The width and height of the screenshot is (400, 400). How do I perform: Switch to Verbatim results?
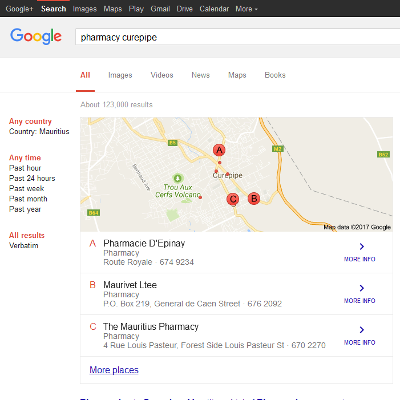coord(24,245)
